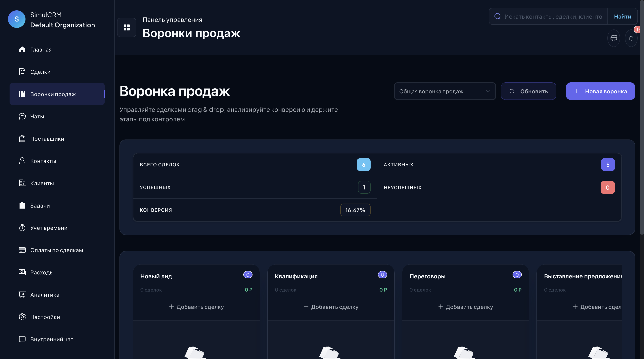Select the Контакты person icon
This screenshot has height=359, width=644.
coord(22,161)
